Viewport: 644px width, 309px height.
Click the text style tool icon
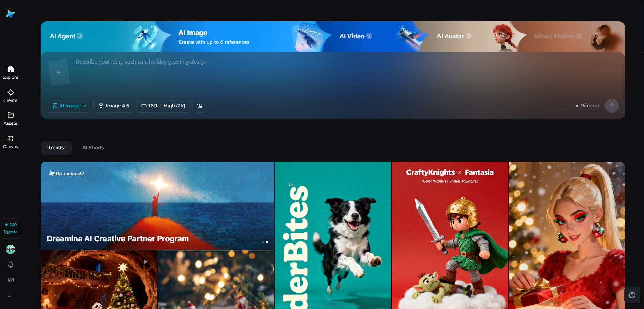point(200,106)
